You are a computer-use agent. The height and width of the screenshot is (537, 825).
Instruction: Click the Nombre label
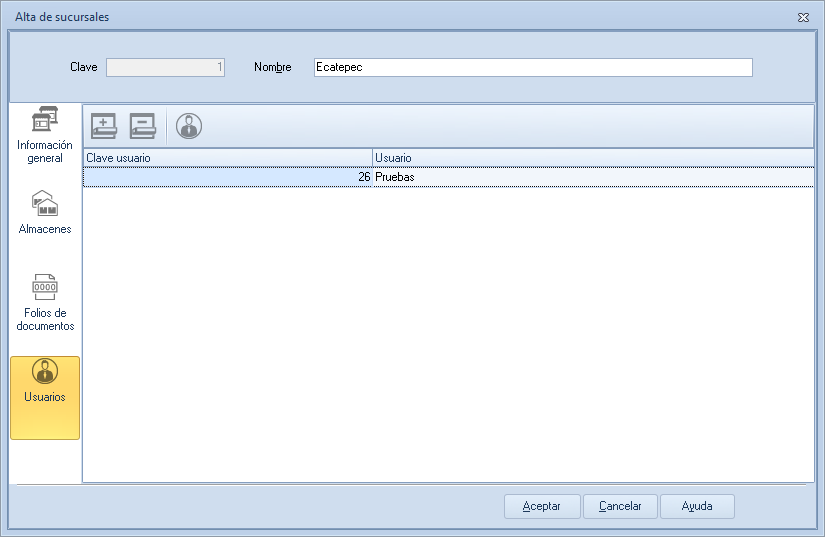[x=273, y=67]
